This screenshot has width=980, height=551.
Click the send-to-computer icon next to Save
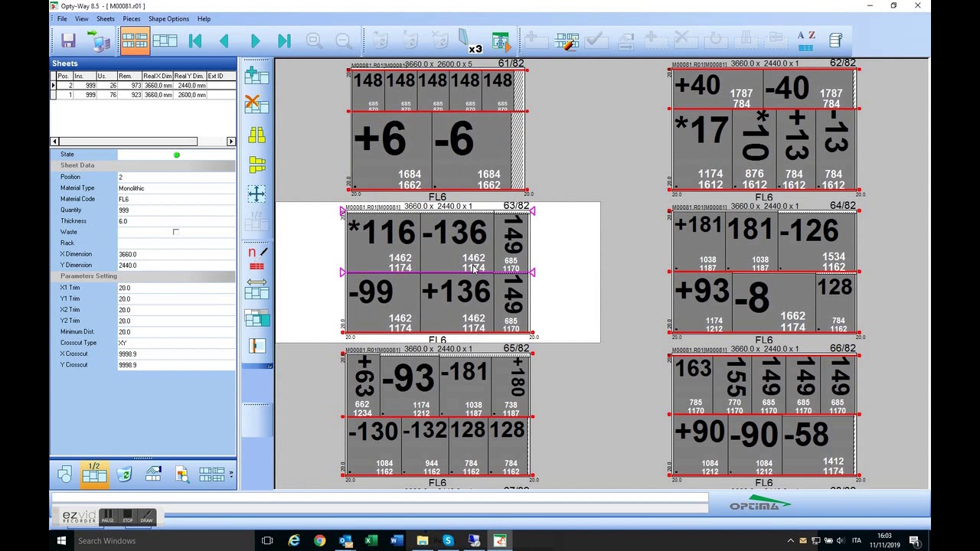pyautogui.click(x=97, y=41)
